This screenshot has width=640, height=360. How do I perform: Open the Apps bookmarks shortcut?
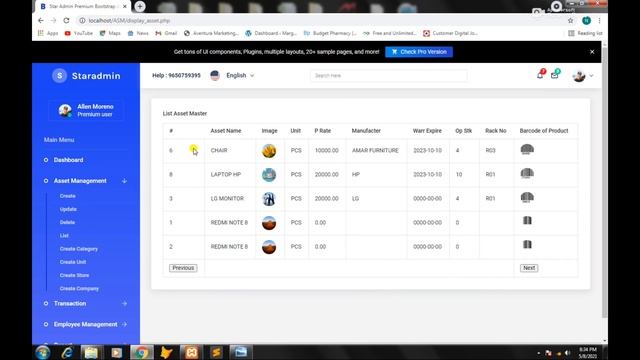tap(48, 33)
